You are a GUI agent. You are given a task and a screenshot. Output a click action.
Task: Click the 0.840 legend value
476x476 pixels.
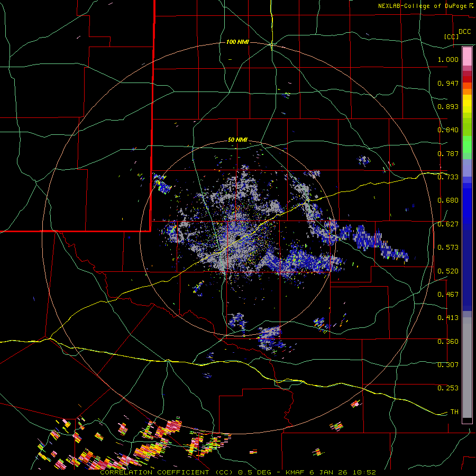[448, 130]
